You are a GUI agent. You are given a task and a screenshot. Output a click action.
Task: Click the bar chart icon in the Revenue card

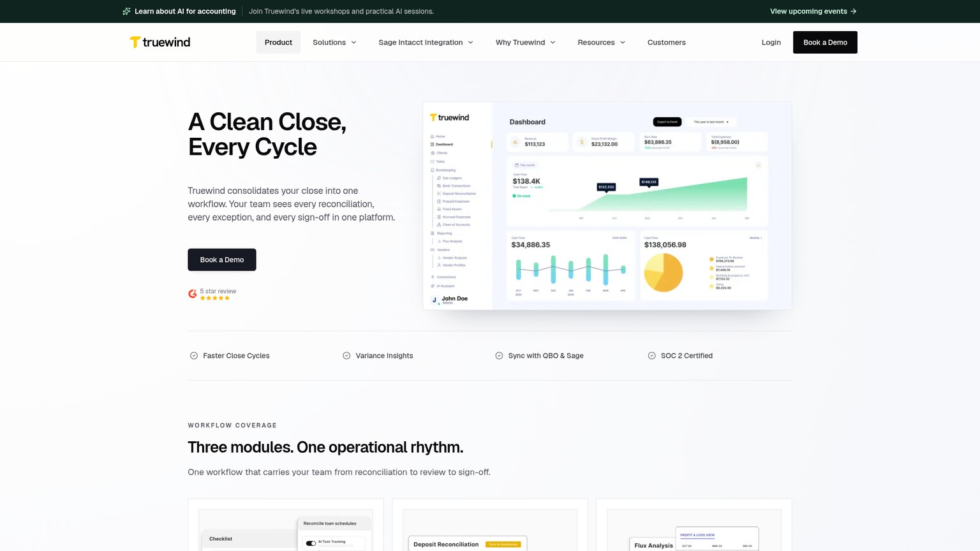click(x=516, y=142)
